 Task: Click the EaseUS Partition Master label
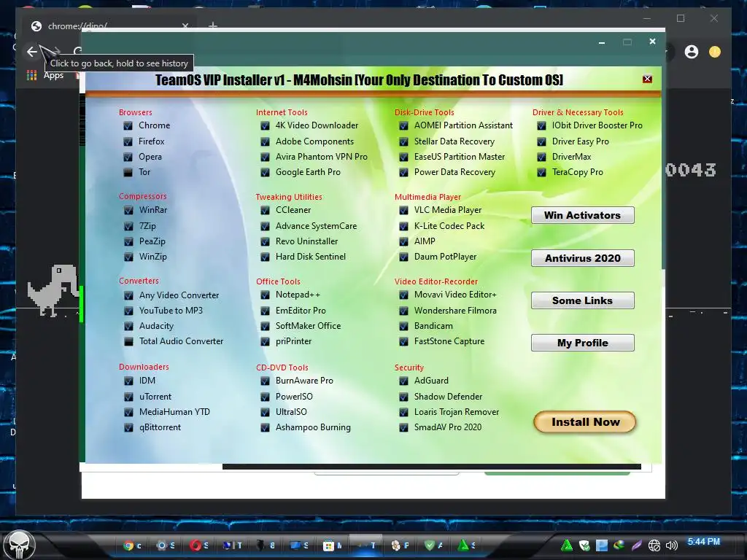coord(460,157)
